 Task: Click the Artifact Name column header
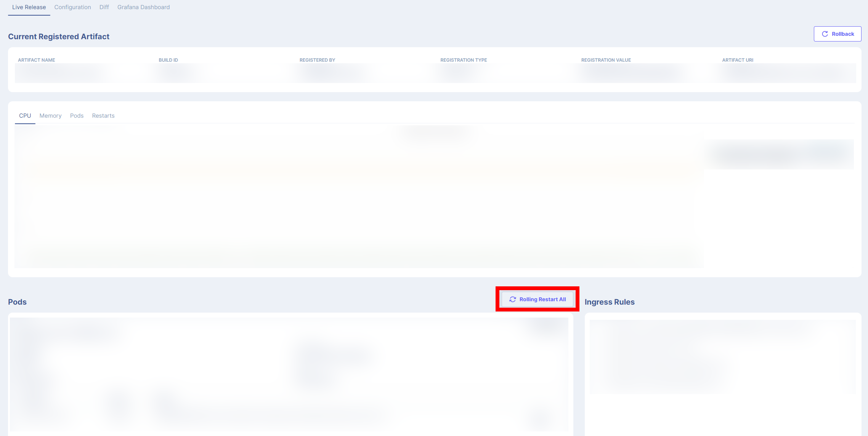tap(37, 60)
